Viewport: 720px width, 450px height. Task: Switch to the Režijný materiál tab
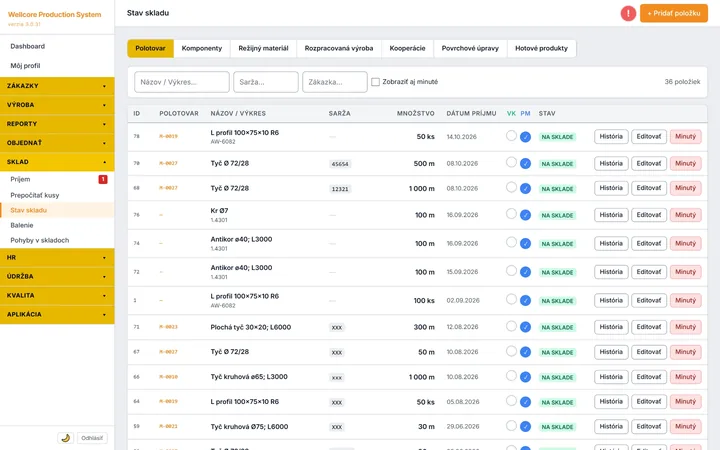263,48
